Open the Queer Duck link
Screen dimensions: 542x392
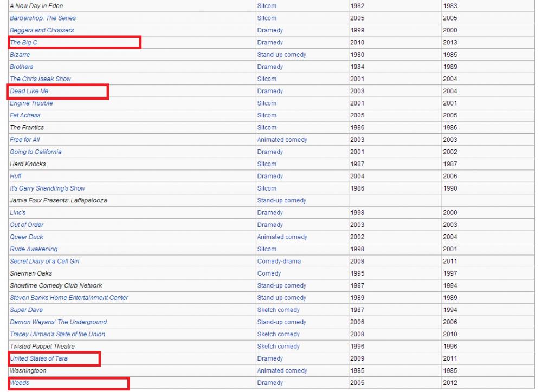[27, 237]
